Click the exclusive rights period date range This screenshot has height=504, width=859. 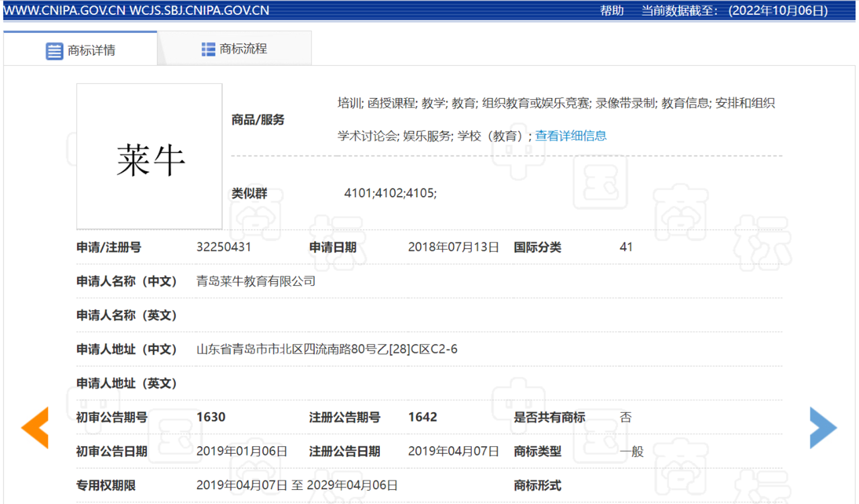pos(297,485)
